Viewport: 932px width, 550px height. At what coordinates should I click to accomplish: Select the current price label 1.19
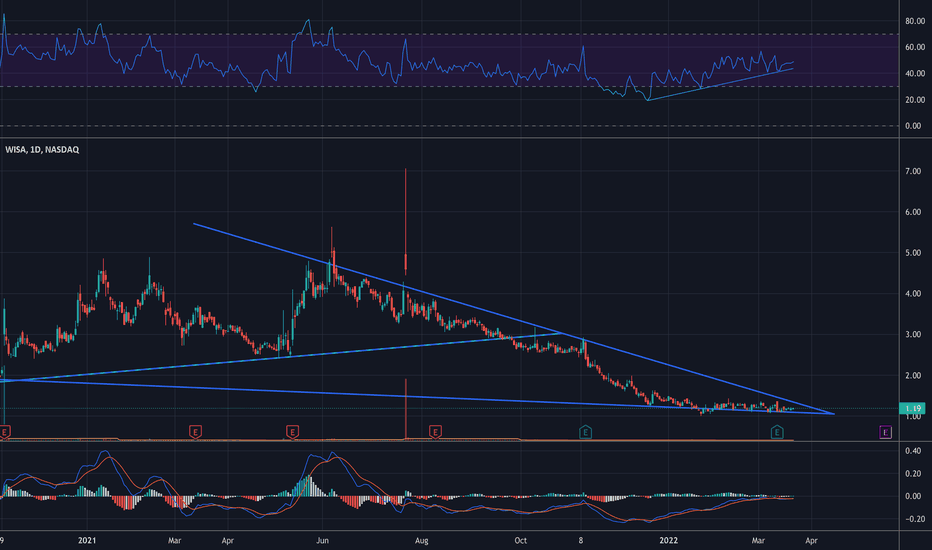pyautogui.click(x=912, y=408)
